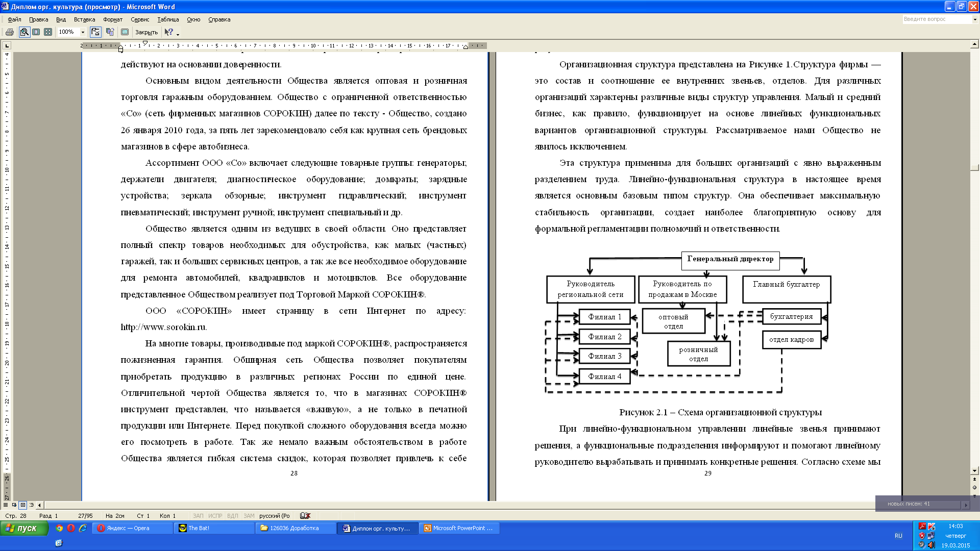Image resolution: width=980 pixels, height=551 pixels.
Task: Click the context help pointer icon
Action: point(168,32)
